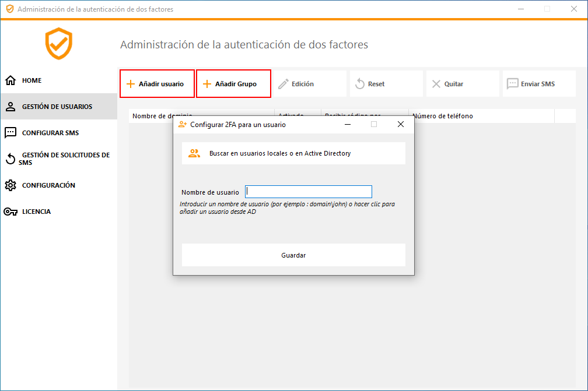Click the SMS bubble icon on Enviar SMS
The image size is (588, 391).
point(514,83)
